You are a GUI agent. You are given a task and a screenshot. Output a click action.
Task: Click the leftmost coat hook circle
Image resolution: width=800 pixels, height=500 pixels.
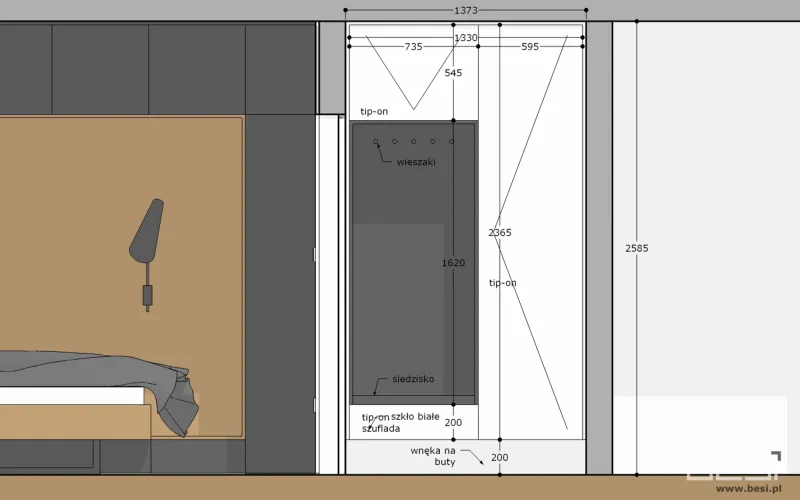pos(376,141)
